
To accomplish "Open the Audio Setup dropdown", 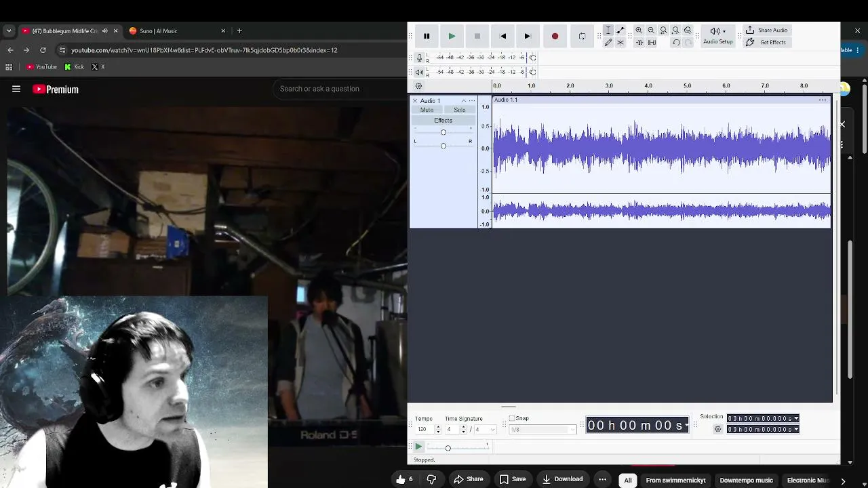I will 717,35.
